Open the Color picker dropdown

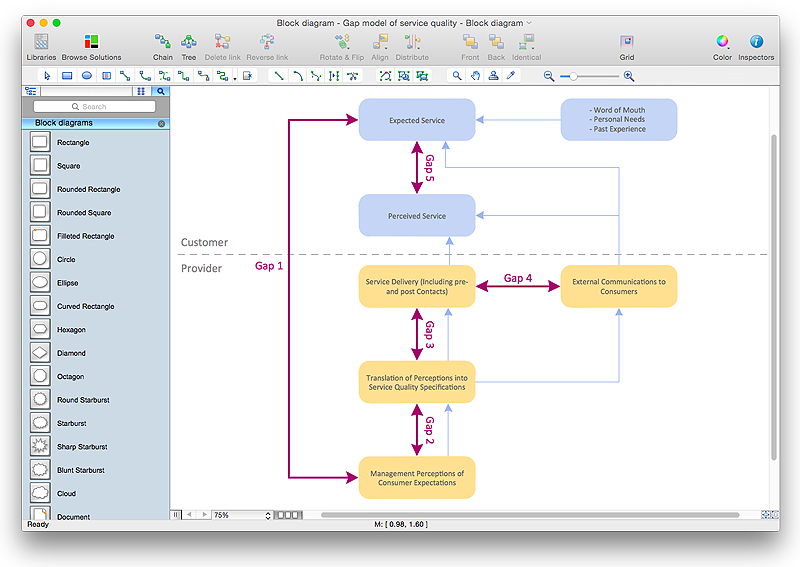click(722, 43)
